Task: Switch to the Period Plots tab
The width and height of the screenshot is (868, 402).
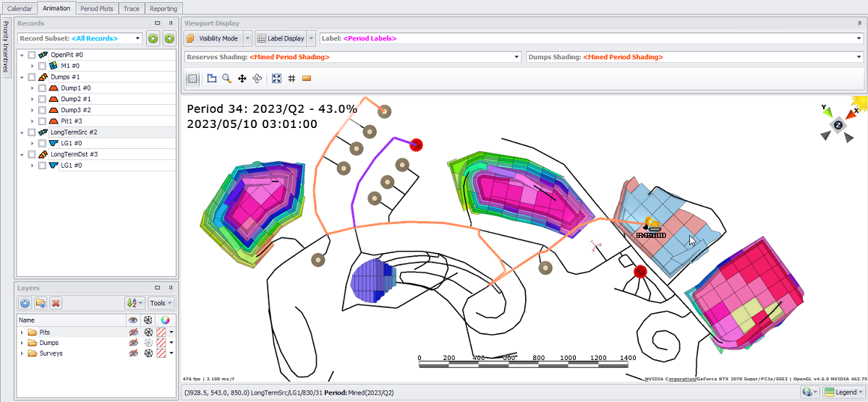Action: click(98, 9)
